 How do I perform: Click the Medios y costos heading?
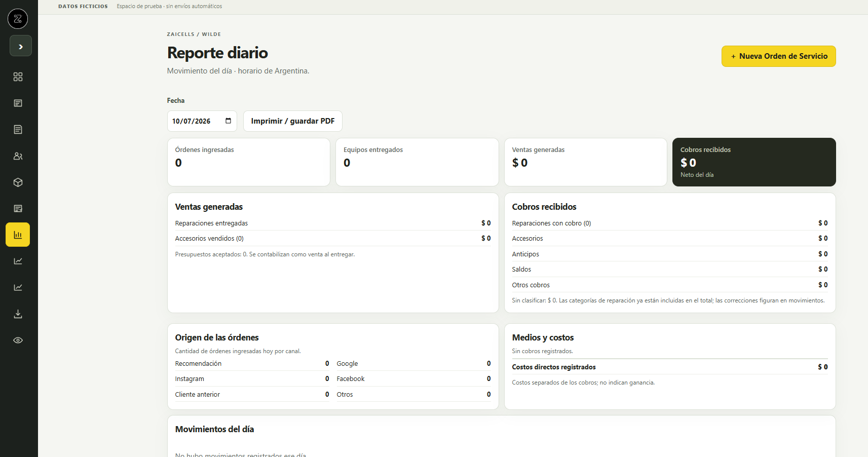tap(543, 337)
